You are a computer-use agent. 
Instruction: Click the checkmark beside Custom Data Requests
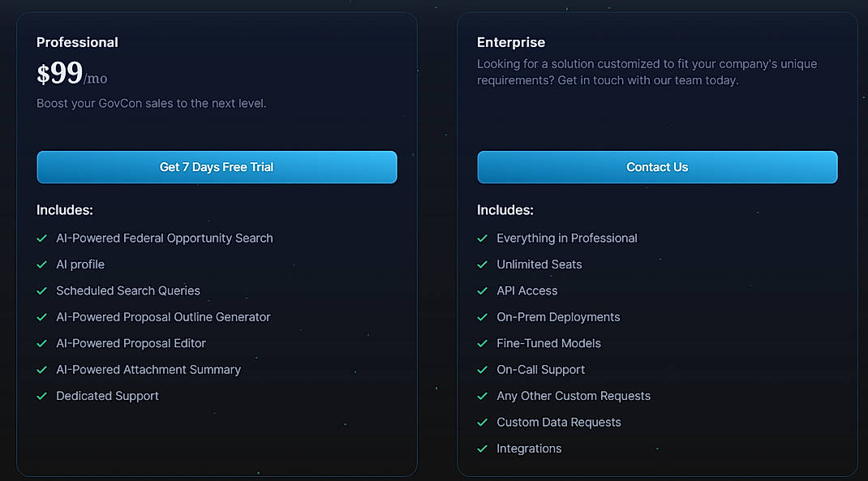click(482, 423)
